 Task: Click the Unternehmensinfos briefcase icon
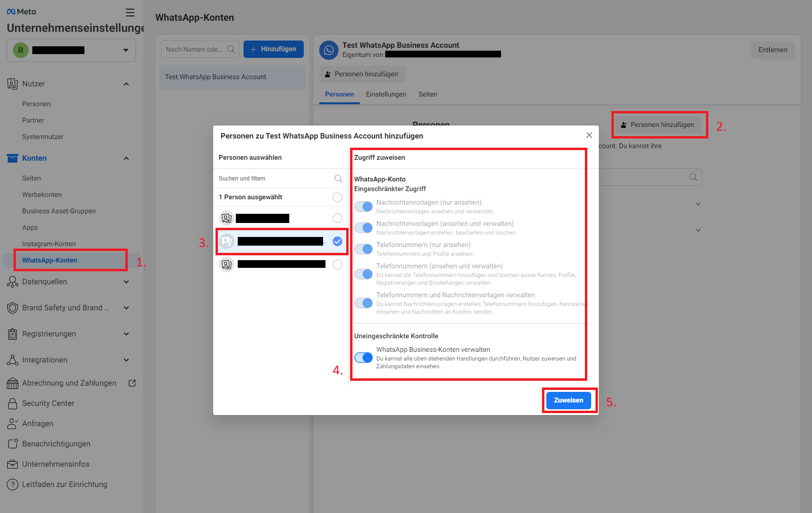pos(13,464)
